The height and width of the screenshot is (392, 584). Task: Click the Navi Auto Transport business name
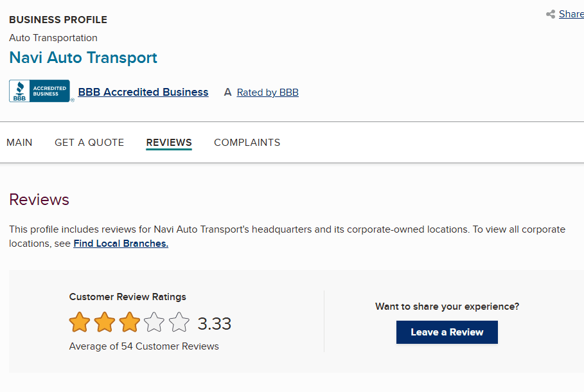[x=83, y=58]
